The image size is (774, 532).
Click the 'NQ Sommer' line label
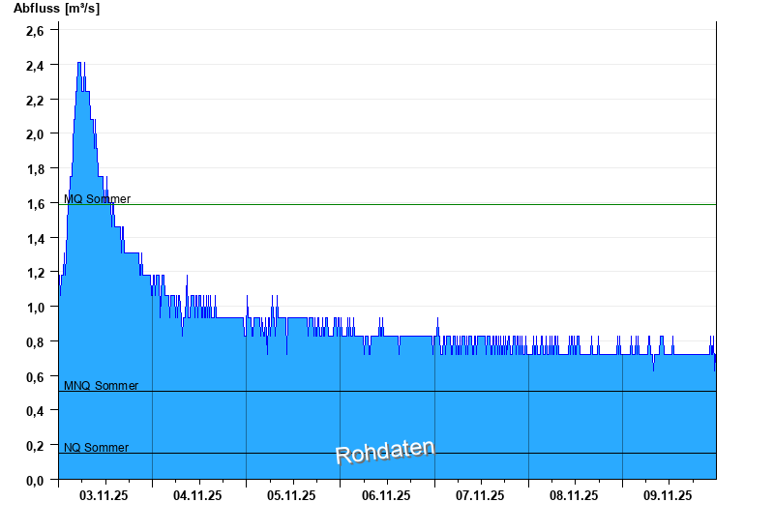[96, 448]
